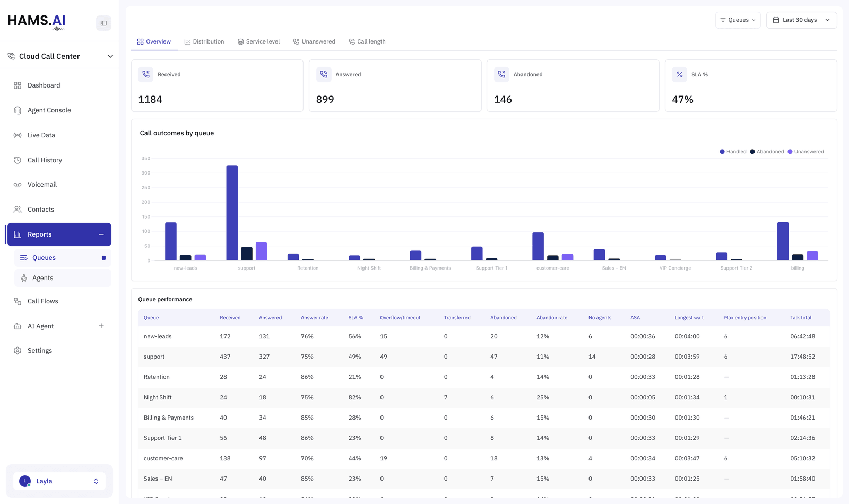Expand the Cloud Call Center dropdown
849x504 pixels.
110,56
